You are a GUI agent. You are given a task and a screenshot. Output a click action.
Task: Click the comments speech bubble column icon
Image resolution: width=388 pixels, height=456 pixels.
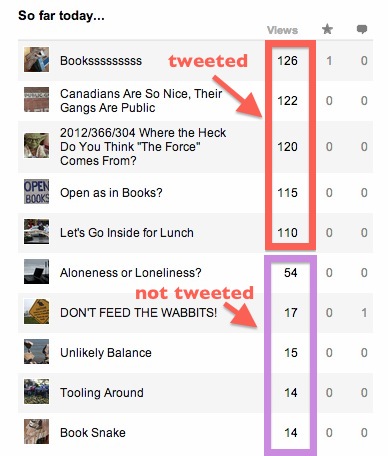tap(362, 29)
